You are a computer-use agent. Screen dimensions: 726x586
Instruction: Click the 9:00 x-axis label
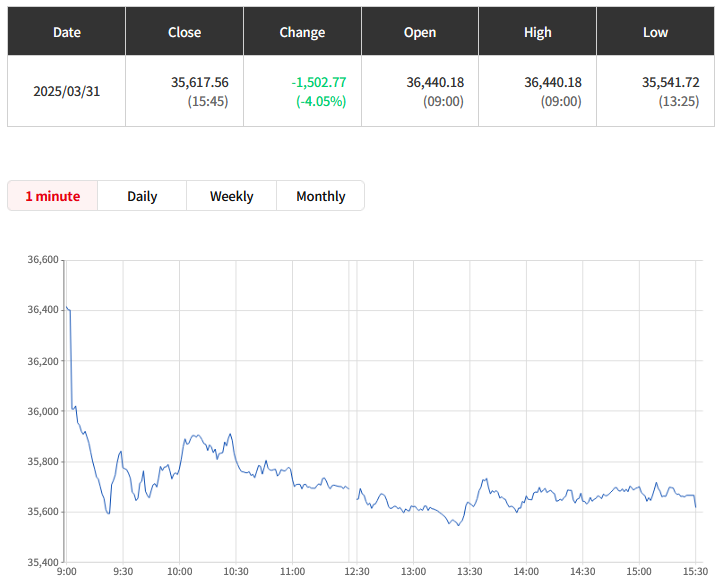click(67, 572)
